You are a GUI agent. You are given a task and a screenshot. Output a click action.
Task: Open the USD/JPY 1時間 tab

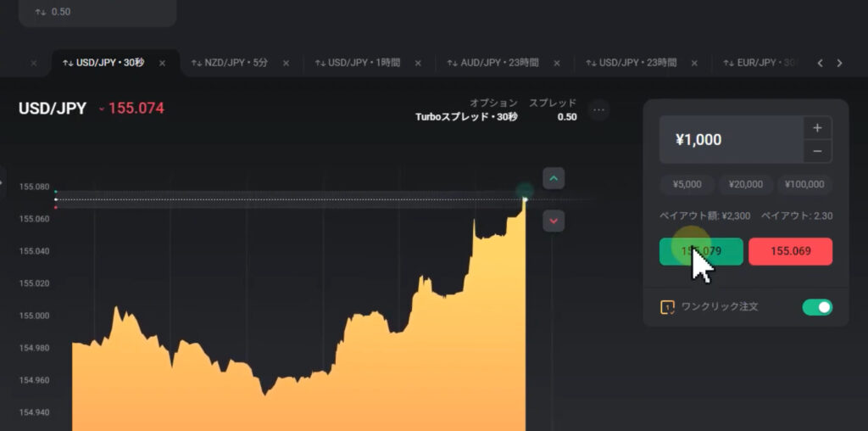(357, 63)
